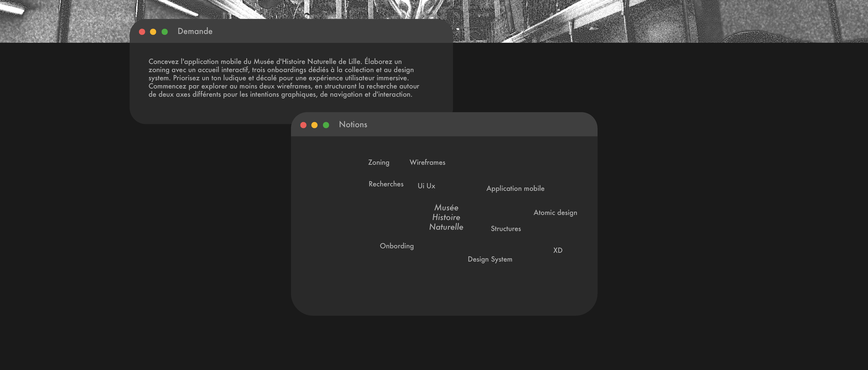Select the Application mobile tag
This screenshot has height=370, width=868.
(x=515, y=188)
